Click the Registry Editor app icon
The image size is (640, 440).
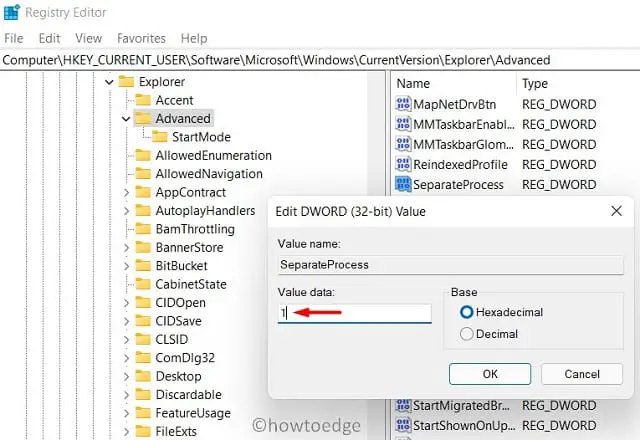pyautogui.click(x=11, y=12)
